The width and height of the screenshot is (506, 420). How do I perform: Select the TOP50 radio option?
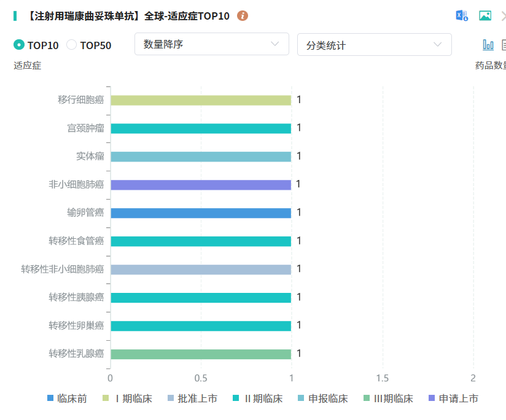(72, 45)
